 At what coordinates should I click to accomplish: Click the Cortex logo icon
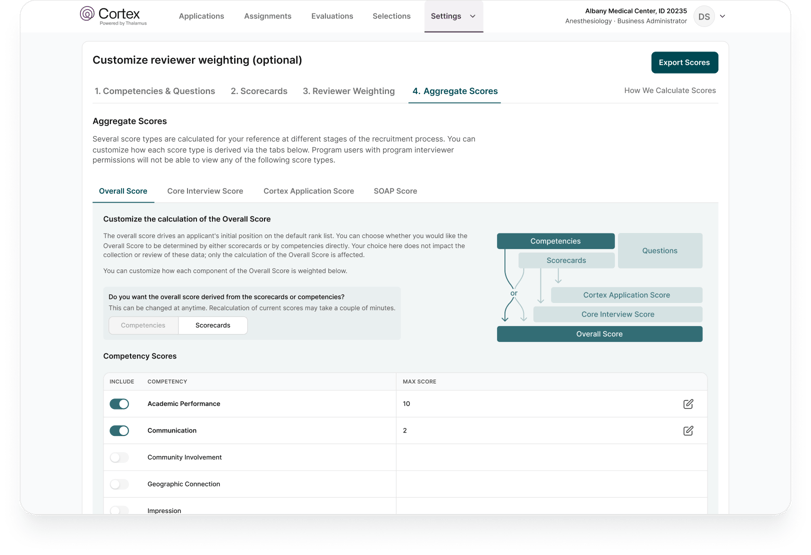click(87, 14)
